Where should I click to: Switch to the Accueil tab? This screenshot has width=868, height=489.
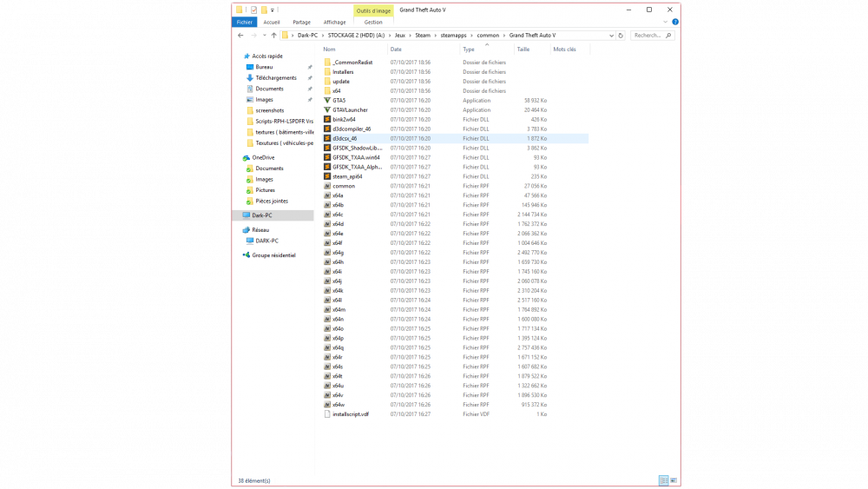tap(271, 23)
